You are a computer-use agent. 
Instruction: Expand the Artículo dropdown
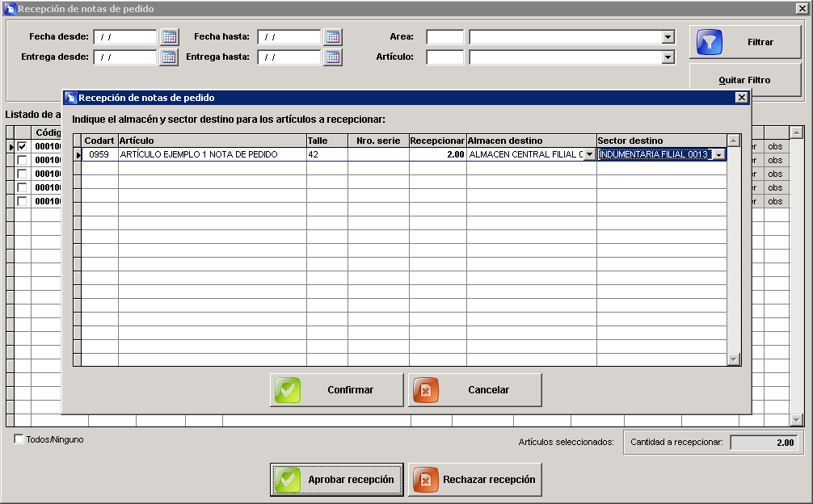668,57
